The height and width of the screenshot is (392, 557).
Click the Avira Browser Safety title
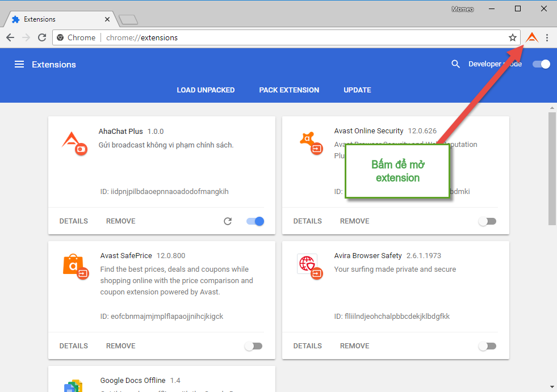point(368,256)
